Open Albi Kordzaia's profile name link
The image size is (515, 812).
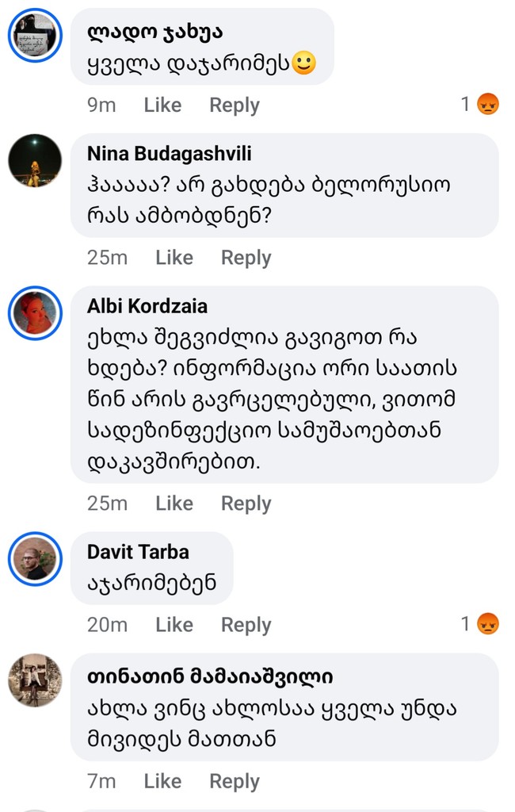[x=147, y=307]
